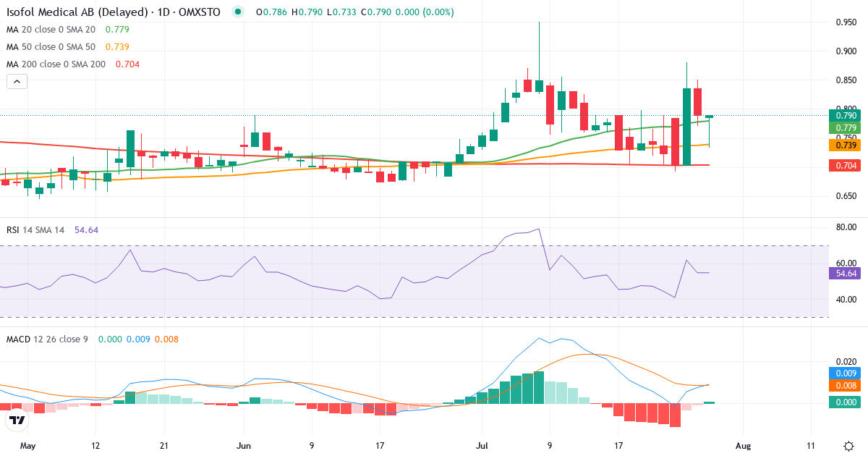Select the Isofol Medical AB symbol title
The image size is (868, 456).
[x=114, y=12]
